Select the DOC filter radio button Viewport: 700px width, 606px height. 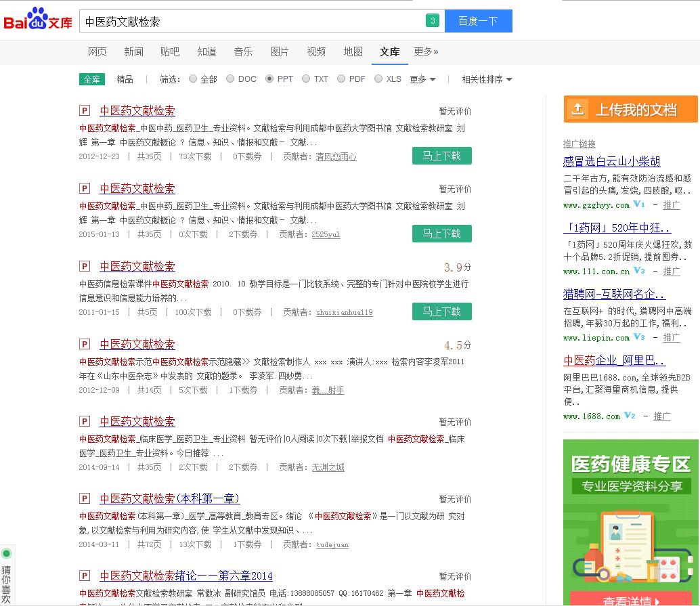(230, 79)
